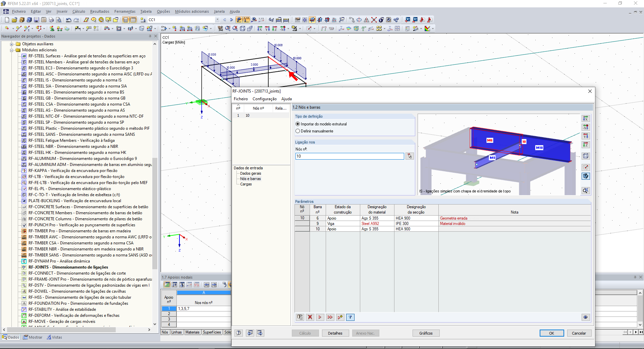Image resolution: width=644 pixels, height=349 pixels.
Task: Click the red X delete icon below Parâmetros table
Action: pos(310,317)
